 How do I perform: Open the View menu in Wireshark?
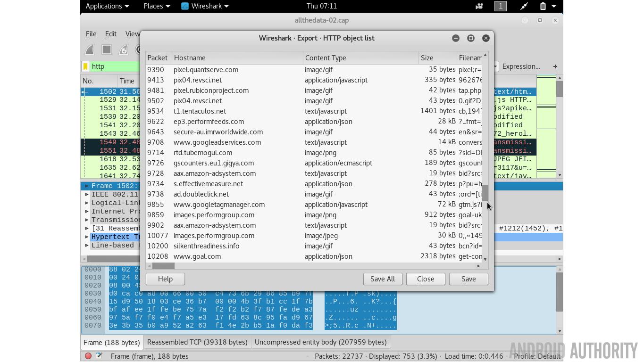[x=132, y=34]
